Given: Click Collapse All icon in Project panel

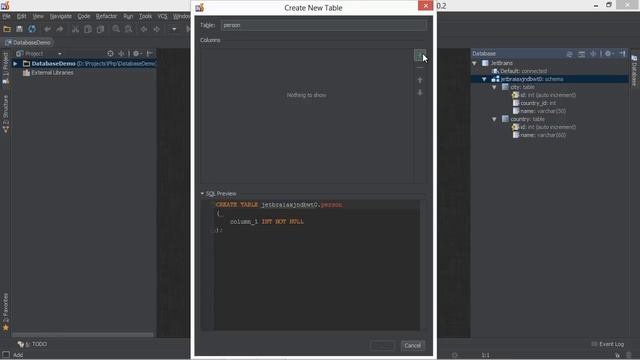Looking at the screenshot, I should click(121, 53).
